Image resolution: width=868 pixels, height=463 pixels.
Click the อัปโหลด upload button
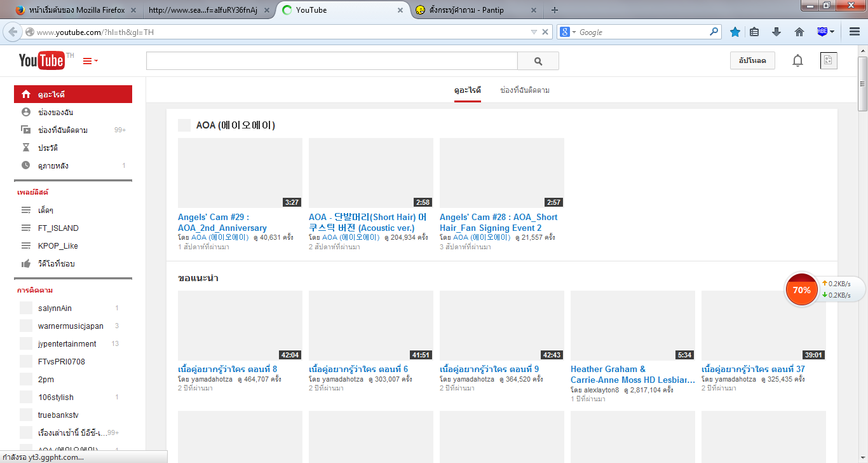753,60
